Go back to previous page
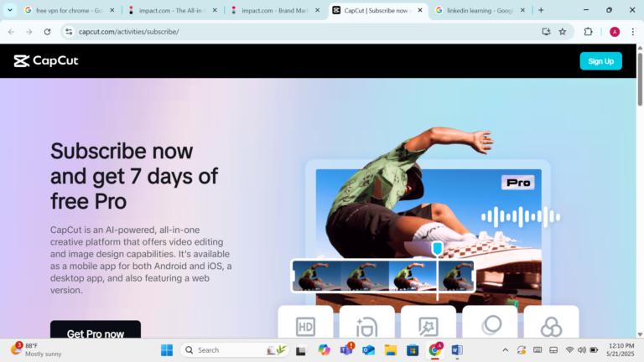Image resolution: width=644 pixels, height=362 pixels. coord(11,32)
